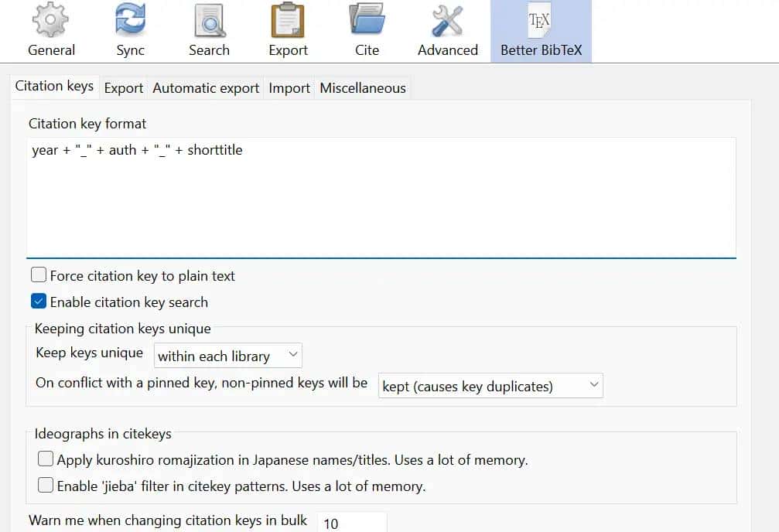Screen dimensions: 779x532
Task: Open the Export clipboard icon
Action: click(288, 22)
